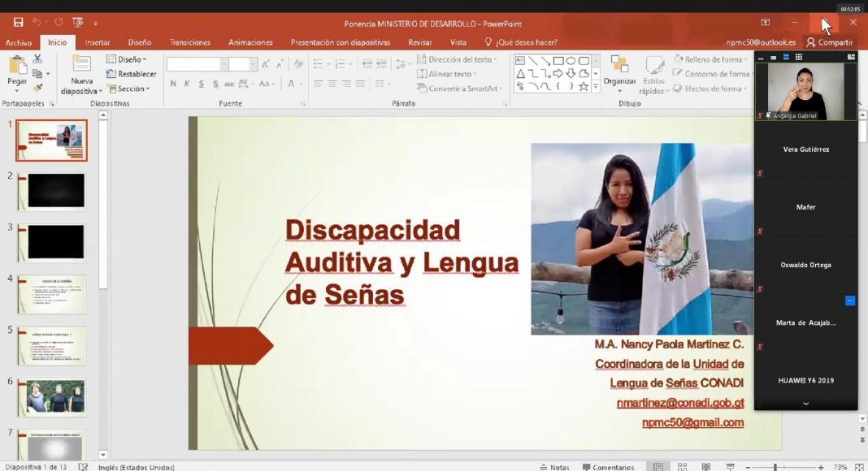This screenshot has height=471, width=868.
Task: Select the star shape in shapes gallery
Action: click(x=584, y=86)
